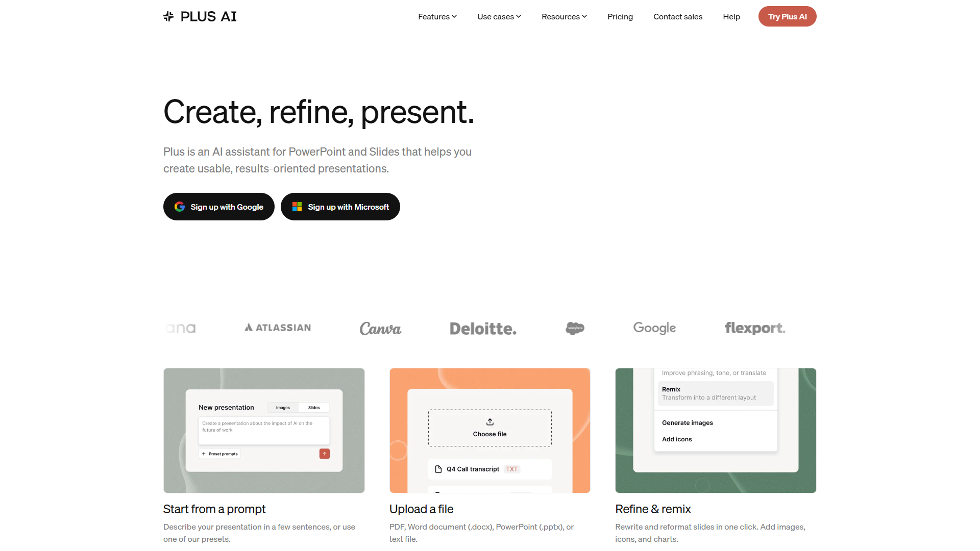Select the Images tab in New presentation
980x551 pixels.
[x=283, y=408]
